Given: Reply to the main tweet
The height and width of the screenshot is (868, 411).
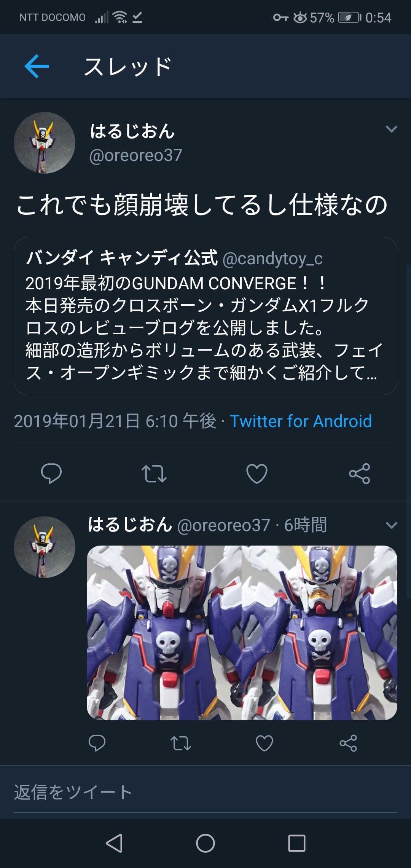Looking at the screenshot, I should pos(51,474).
